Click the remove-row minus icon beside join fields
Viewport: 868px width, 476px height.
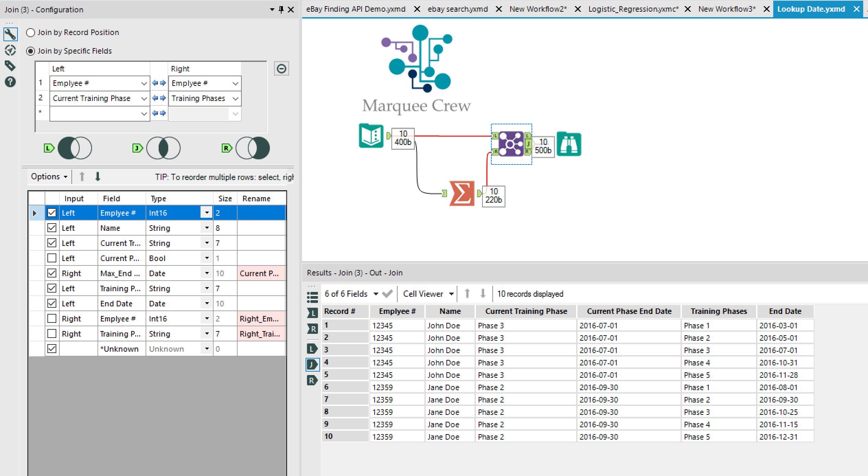pos(282,69)
